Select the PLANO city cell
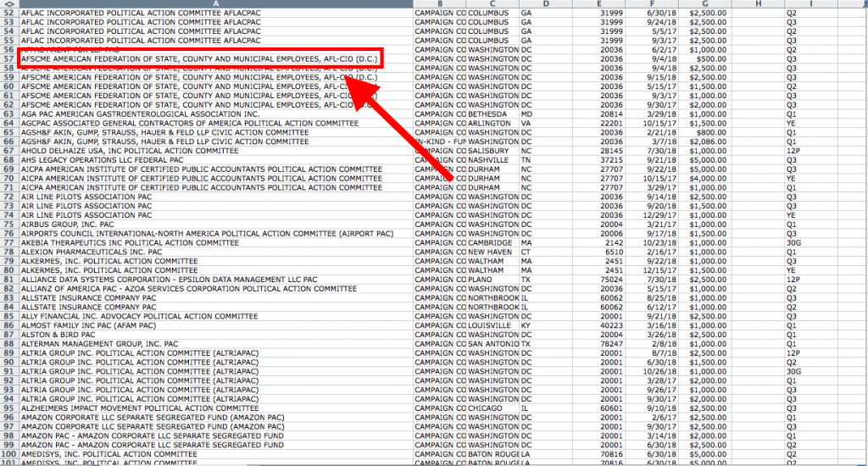Viewport: 868px width, 466px height. pos(492,280)
